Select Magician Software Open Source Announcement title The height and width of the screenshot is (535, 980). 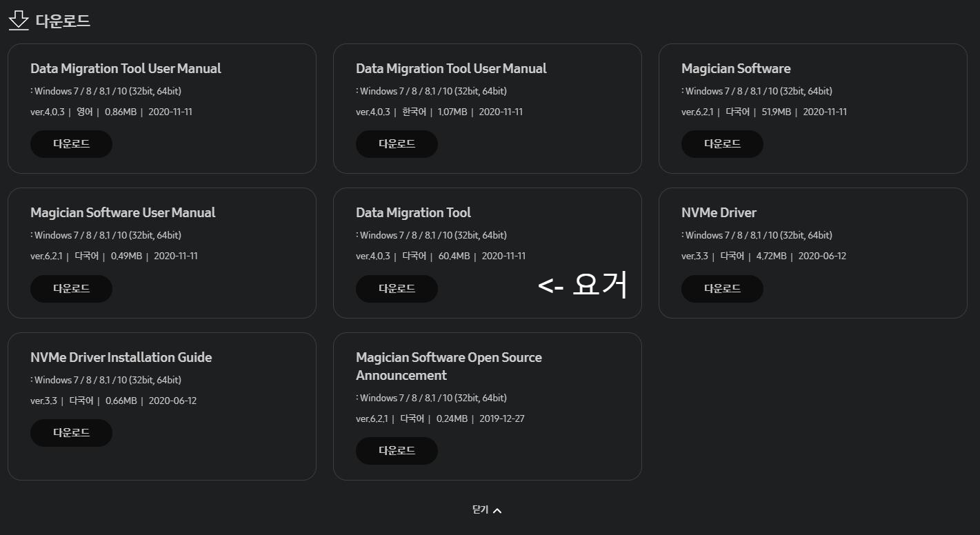[x=449, y=366]
